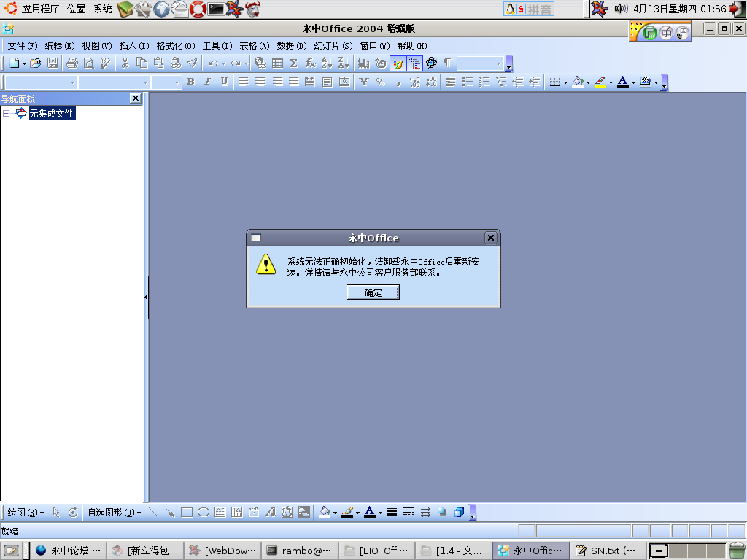747x560 pixels.
Task: Click the Cut scissors icon
Action: [x=125, y=63]
